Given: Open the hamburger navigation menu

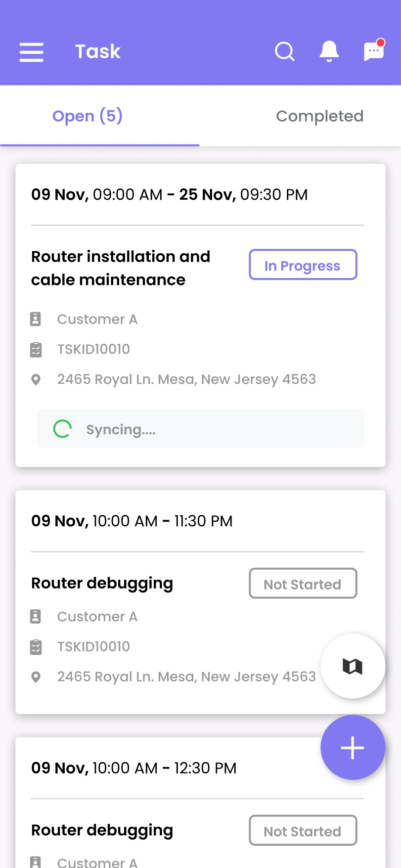Looking at the screenshot, I should (x=32, y=52).
